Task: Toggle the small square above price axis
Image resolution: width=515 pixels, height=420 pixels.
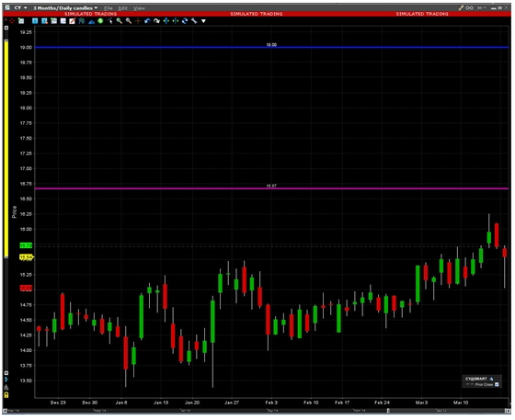Action: [x=6, y=28]
